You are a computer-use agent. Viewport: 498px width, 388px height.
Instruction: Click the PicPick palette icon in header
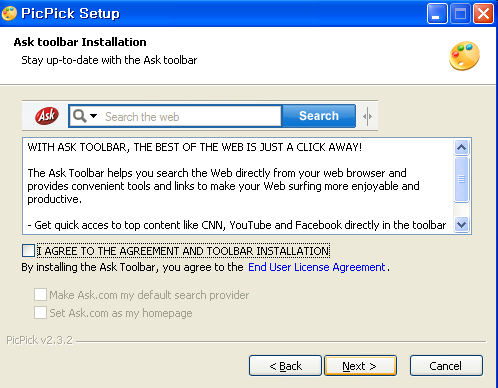(x=464, y=56)
